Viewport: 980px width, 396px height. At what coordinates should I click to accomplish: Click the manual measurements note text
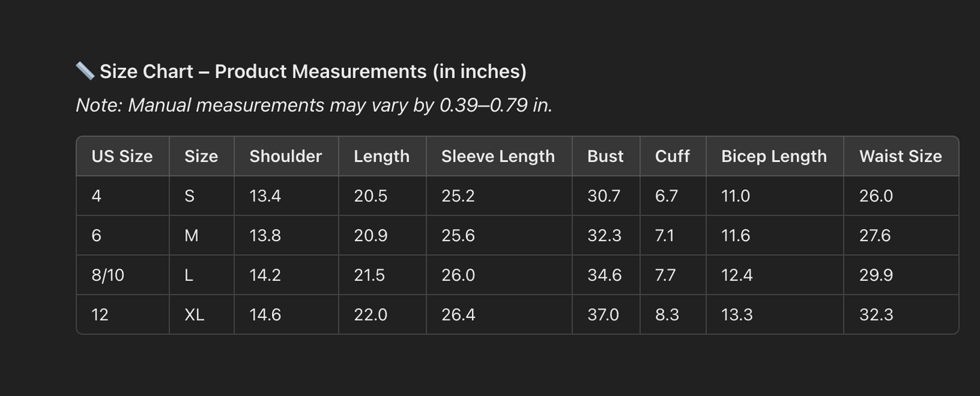(314, 105)
